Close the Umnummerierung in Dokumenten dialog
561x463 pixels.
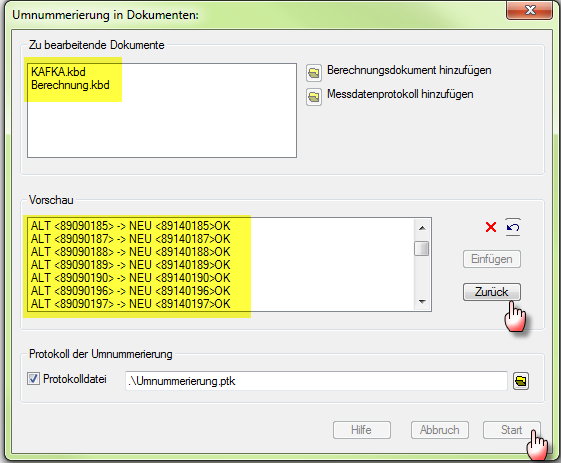pyautogui.click(x=530, y=10)
